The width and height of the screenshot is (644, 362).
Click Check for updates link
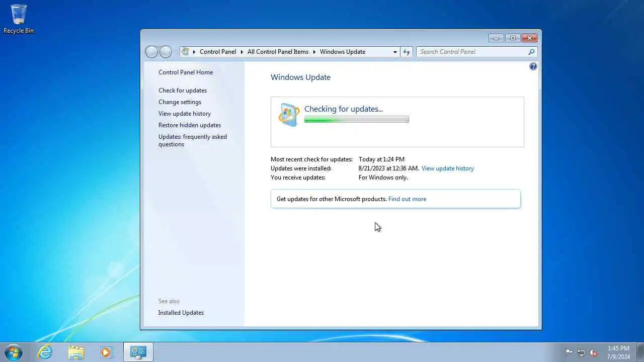point(183,90)
